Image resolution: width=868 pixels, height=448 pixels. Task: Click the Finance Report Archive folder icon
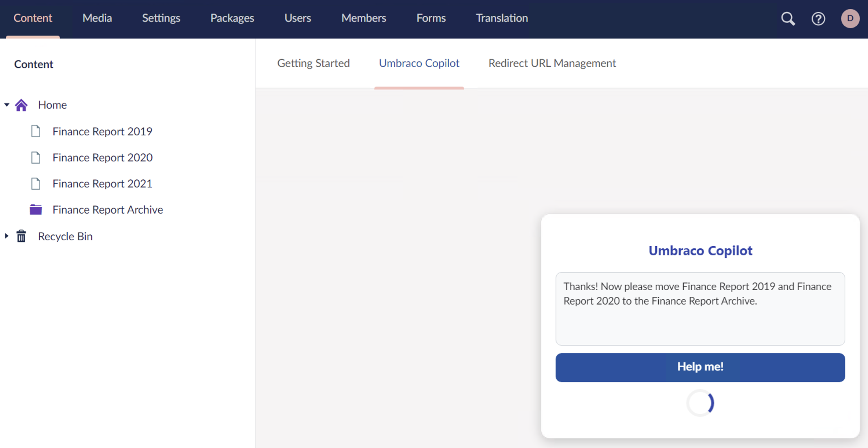pos(36,210)
